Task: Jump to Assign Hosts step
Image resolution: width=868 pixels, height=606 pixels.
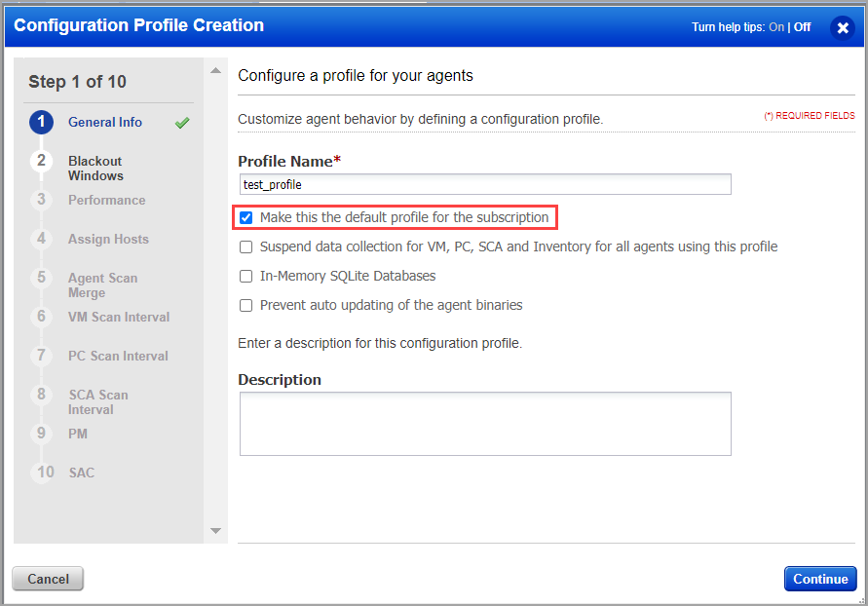Action: tap(108, 239)
